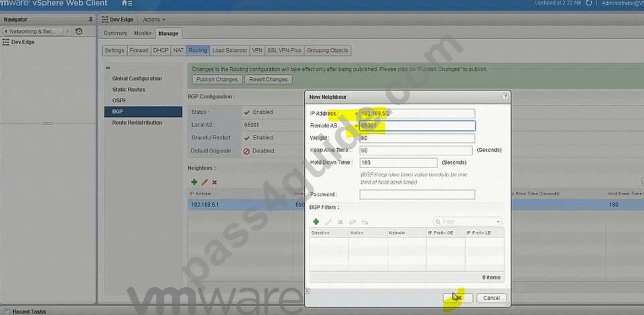Click the Hold Down Time field
Screen dimensions: 644x315
pyautogui.click(x=398, y=163)
